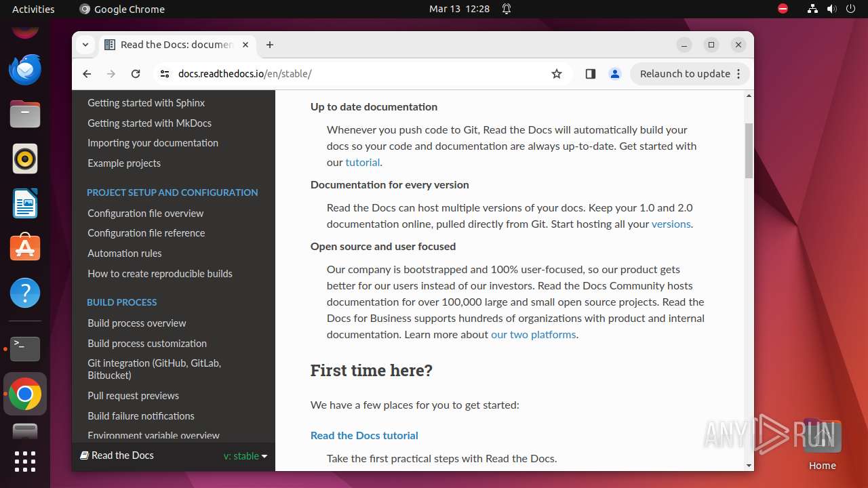
Task: Open Build process customization
Action: point(147,344)
